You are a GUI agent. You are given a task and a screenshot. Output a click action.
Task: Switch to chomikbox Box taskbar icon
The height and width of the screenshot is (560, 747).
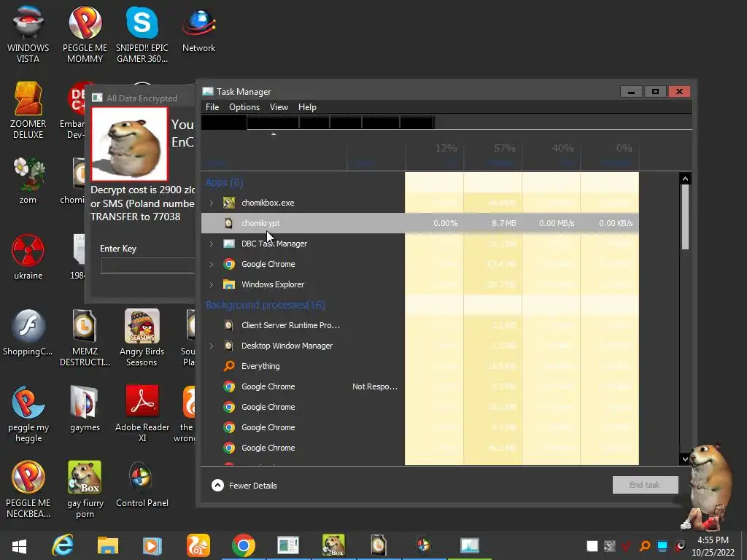333,545
